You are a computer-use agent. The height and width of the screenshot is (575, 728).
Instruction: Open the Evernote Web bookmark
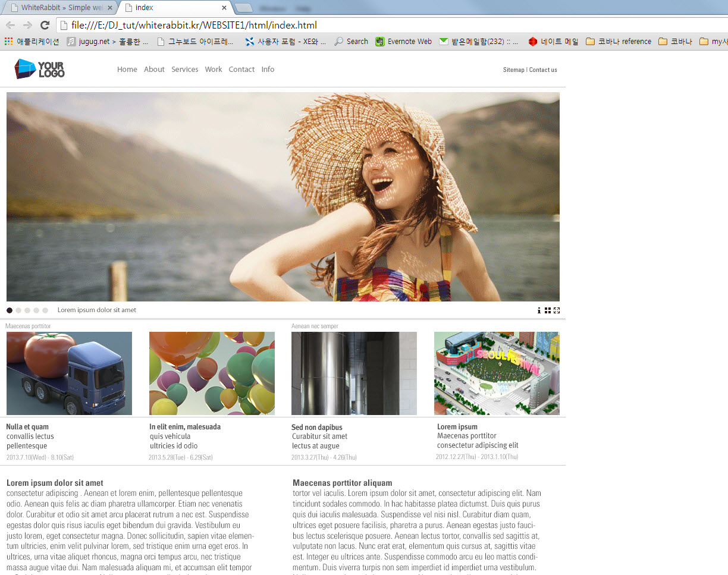point(404,42)
